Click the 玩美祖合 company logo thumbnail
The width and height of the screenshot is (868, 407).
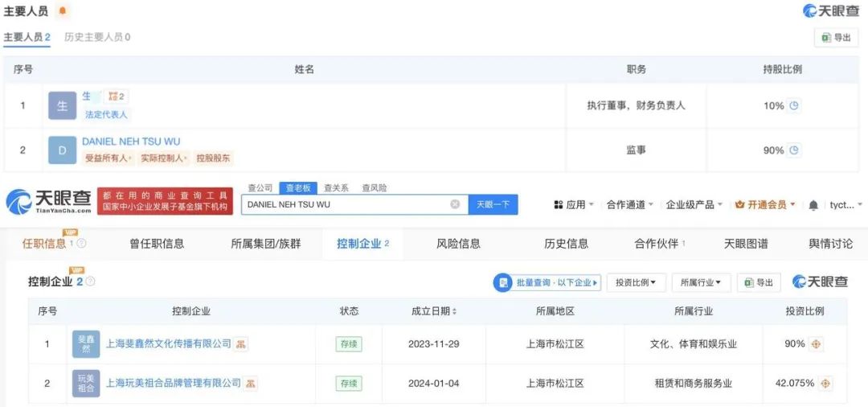click(x=86, y=383)
